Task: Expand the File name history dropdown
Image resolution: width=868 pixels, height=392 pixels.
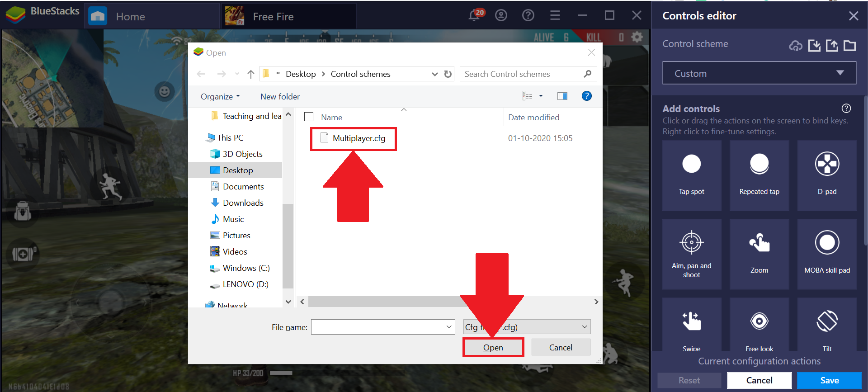Action: [x=449, y=327]
